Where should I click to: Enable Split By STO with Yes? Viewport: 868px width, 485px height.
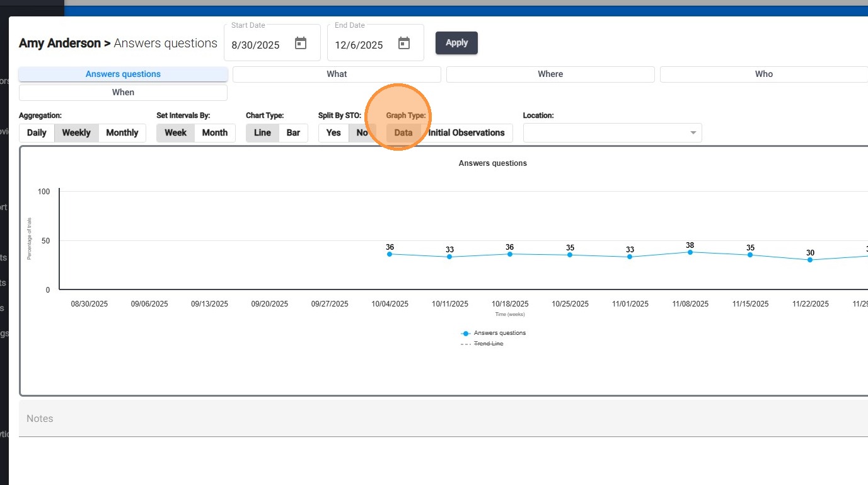(333, 132)
